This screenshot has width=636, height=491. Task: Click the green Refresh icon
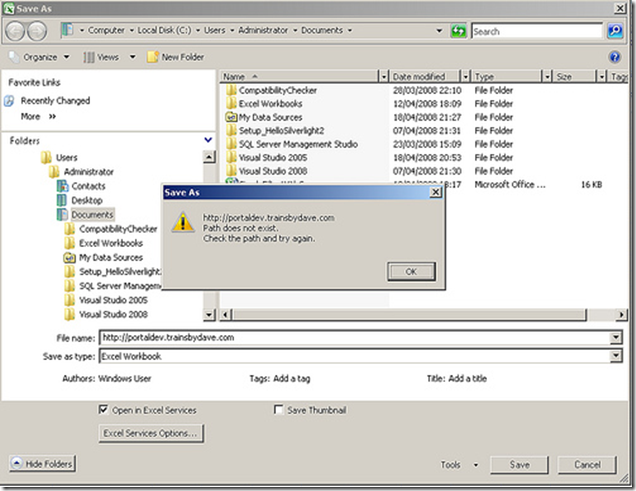tap(458, 31)
